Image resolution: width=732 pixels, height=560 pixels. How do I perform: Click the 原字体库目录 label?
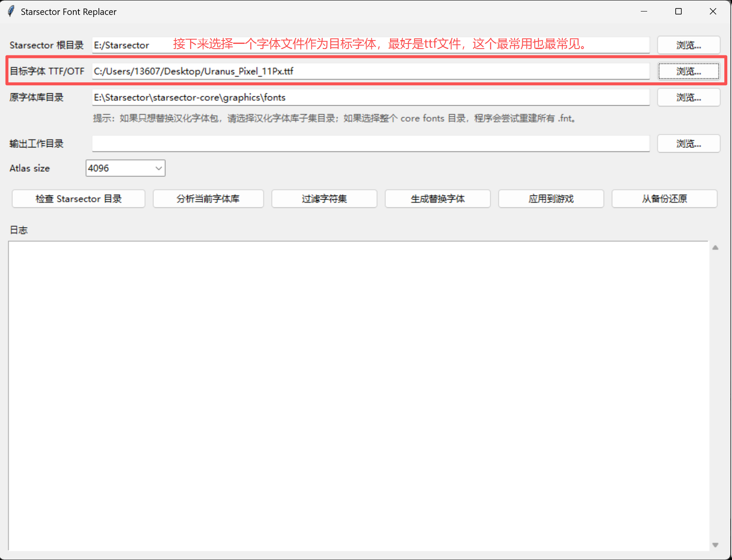(x=37, y=97)
